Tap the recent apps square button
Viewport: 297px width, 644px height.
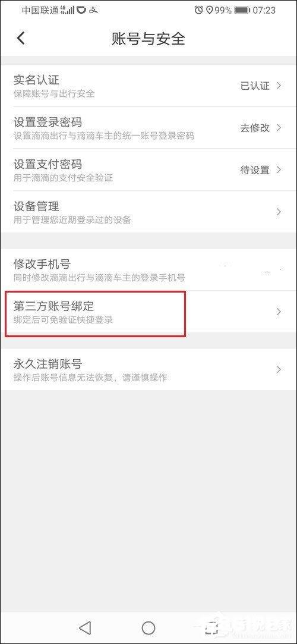tap(211, 627)
